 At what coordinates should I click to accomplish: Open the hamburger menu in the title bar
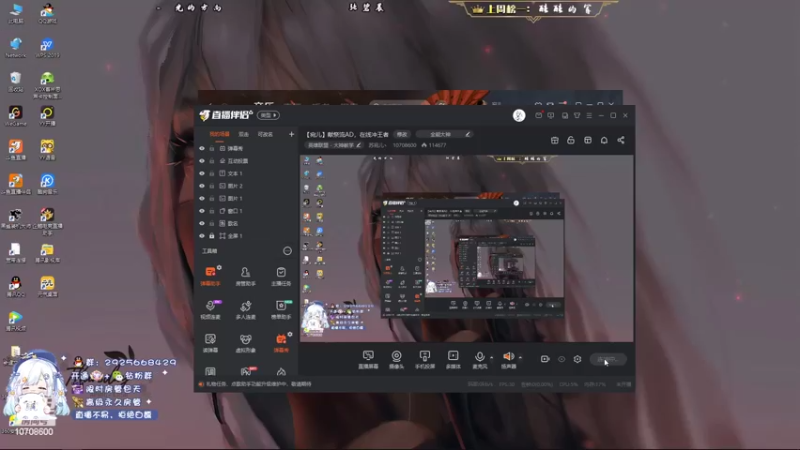point(589,116)
